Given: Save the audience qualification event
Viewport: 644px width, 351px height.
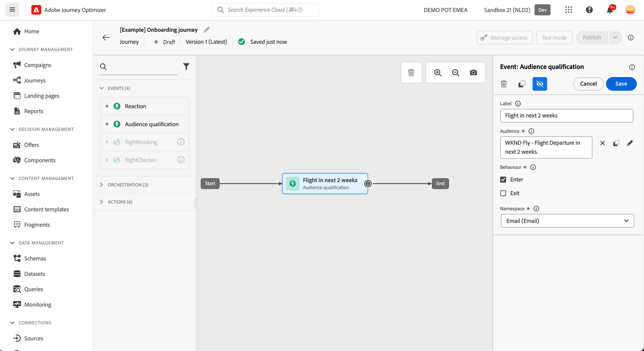Looking at the screenshot, I should [621, 84].
